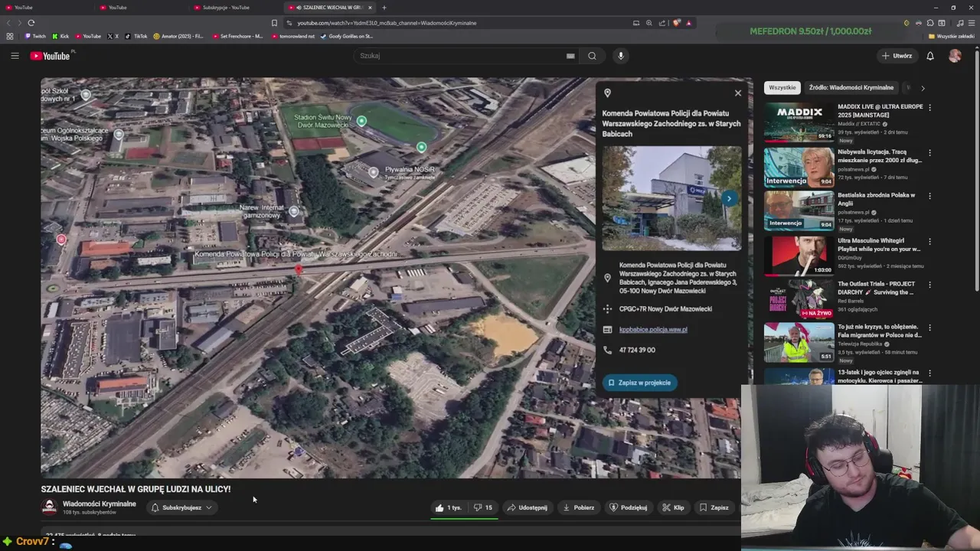Open options for The Outlast Trials video
980x551 pixels.
pos(929,285)
